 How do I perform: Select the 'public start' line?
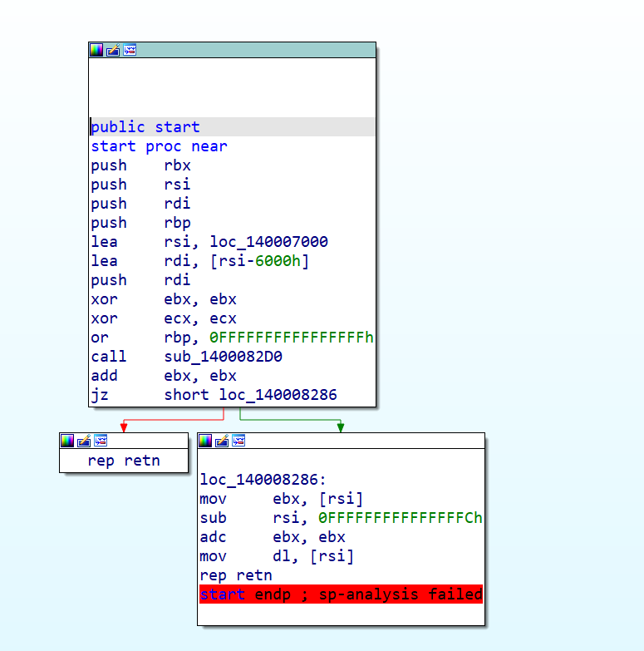pos(233,126)
